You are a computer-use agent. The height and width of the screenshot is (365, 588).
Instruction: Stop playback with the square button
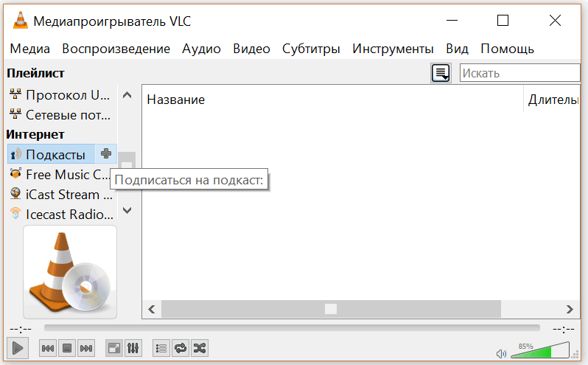67,349
